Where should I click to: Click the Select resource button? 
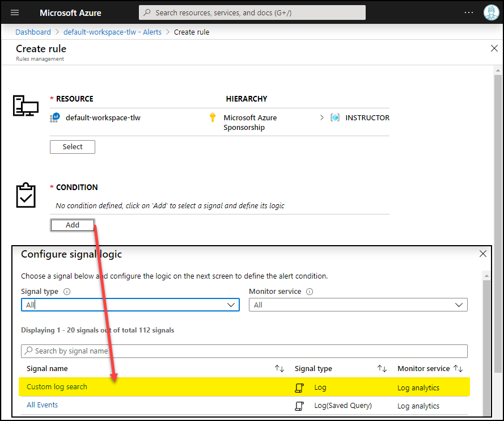[x=73, y=147]
